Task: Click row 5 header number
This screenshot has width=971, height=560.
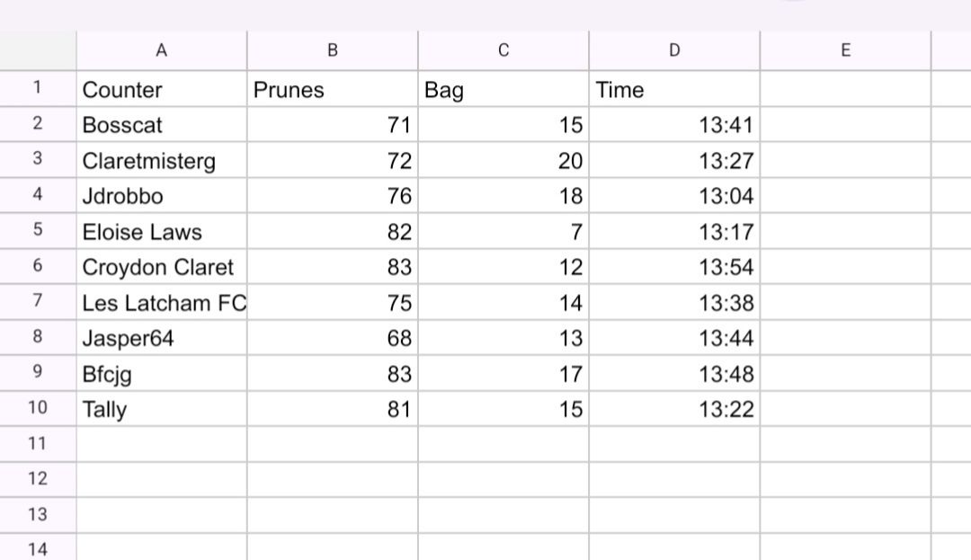Action: click(38, 231)
